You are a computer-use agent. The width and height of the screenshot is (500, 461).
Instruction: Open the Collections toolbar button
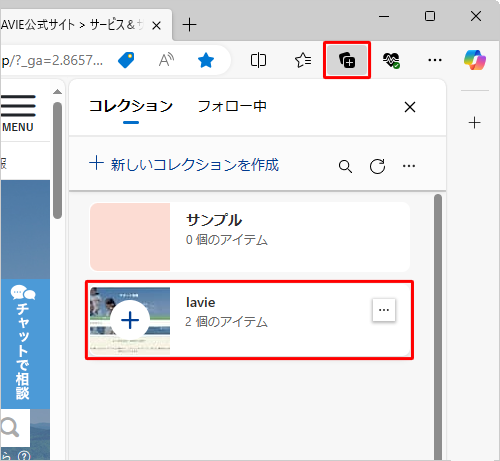coord(347,60)
